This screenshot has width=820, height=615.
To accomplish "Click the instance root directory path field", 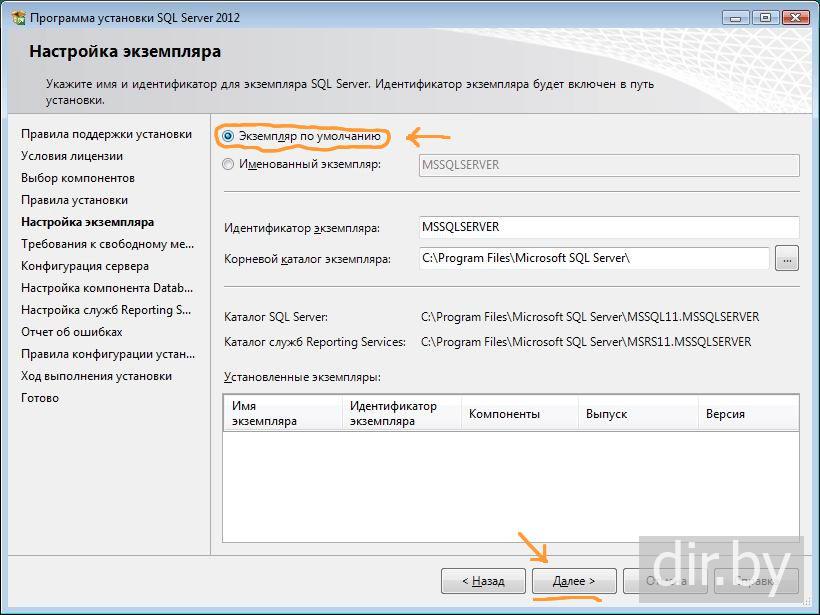I will pos(594,259).
